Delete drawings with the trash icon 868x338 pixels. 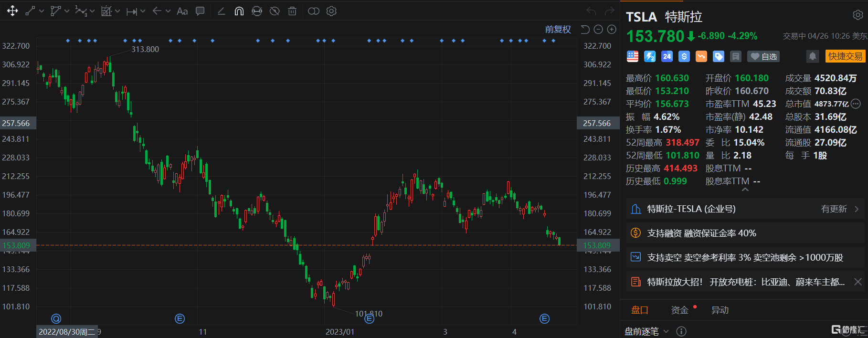[x=292, y=11]
